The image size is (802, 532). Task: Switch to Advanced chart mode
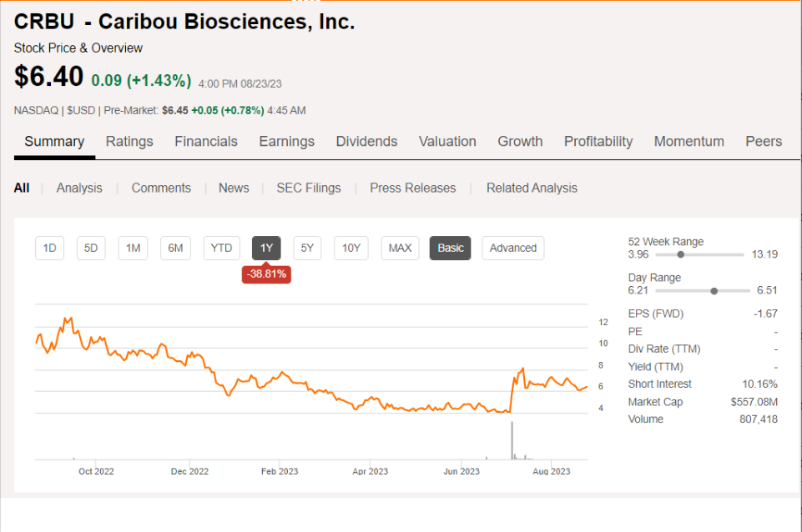pyautogui.click(x=512, y=248)
